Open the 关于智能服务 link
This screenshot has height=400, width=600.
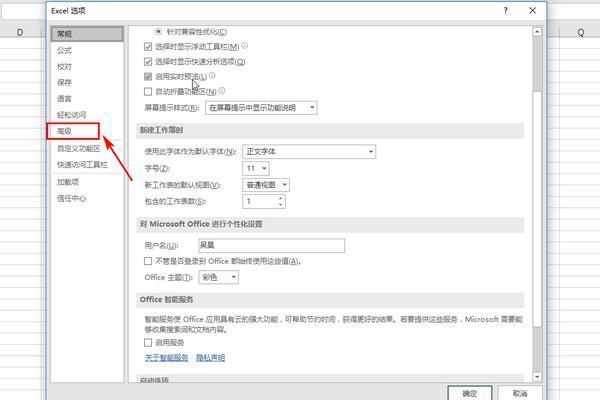pyautogui.click(x=166, y=358)
